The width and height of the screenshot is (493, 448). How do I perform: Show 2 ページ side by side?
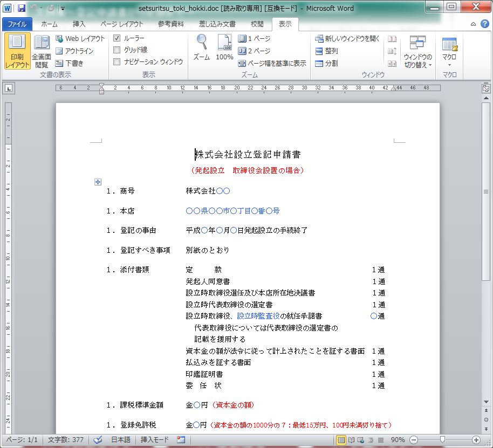(255, 51)
